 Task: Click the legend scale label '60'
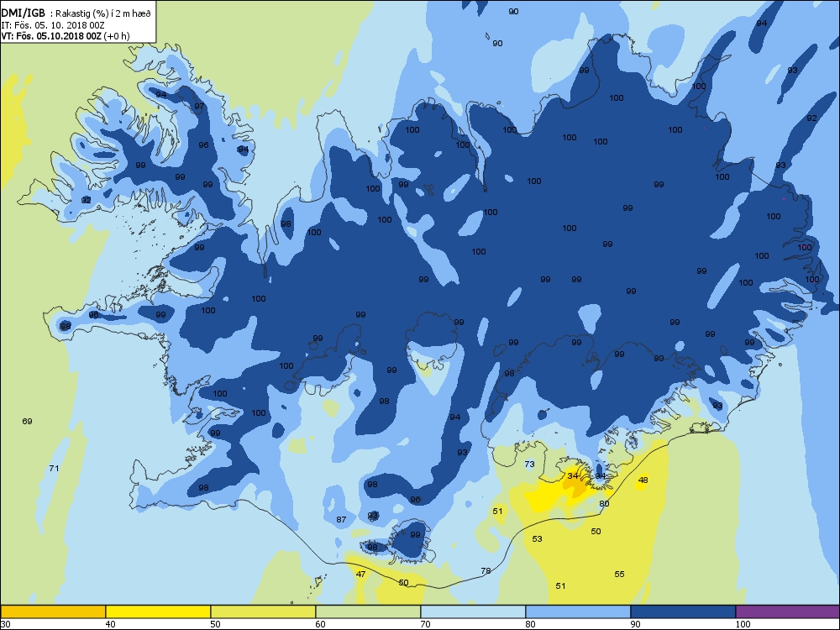coord(320,624)
